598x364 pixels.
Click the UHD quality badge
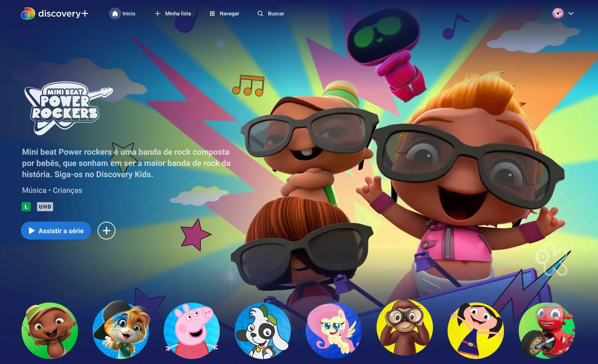tap(45, 207)
